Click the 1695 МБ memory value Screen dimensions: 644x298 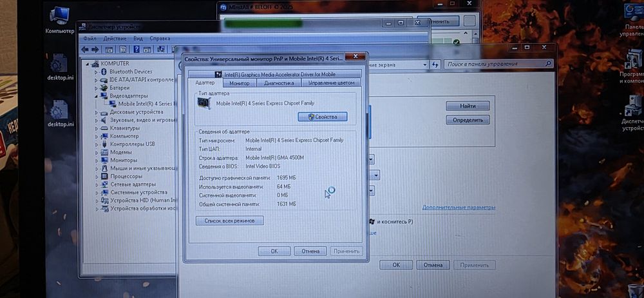(x=287, y=178)
